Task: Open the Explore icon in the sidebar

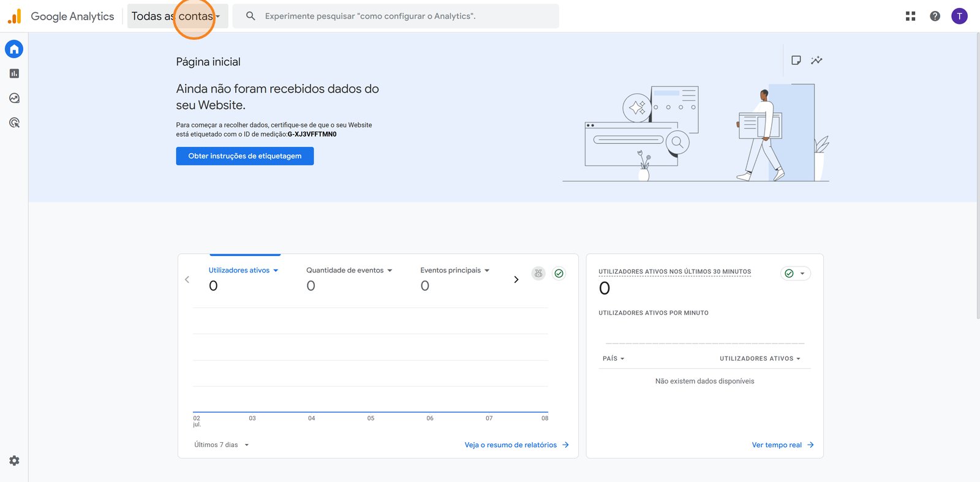Action: [14, 98]
